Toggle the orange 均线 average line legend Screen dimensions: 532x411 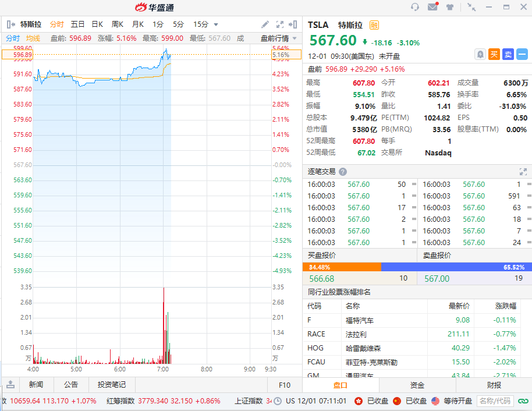(x=33, y=38)
